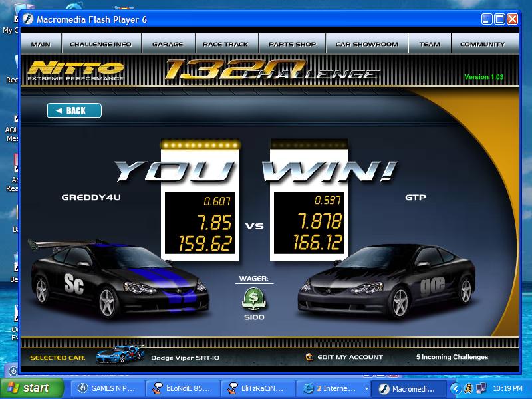Image resolution: width=532 pixels, height=399 pixels.
Task: Click opponent's 7.878 elapsed time
Action: [320, 221]
